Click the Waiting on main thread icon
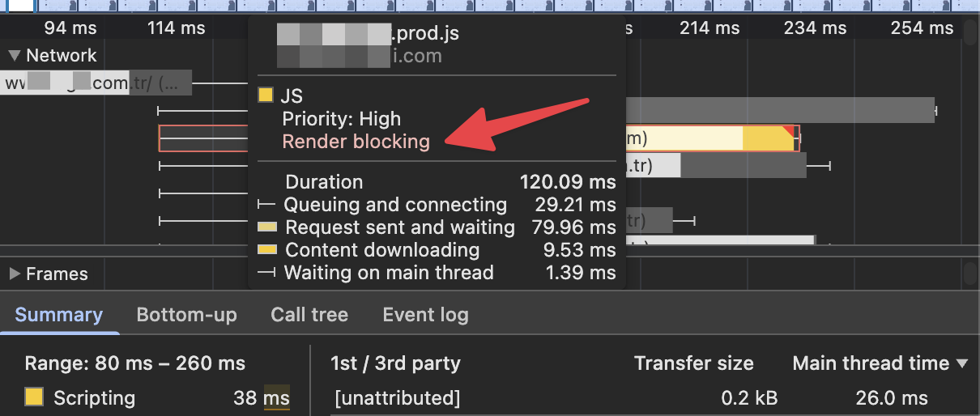980x416 pixels. click(266, 273)
